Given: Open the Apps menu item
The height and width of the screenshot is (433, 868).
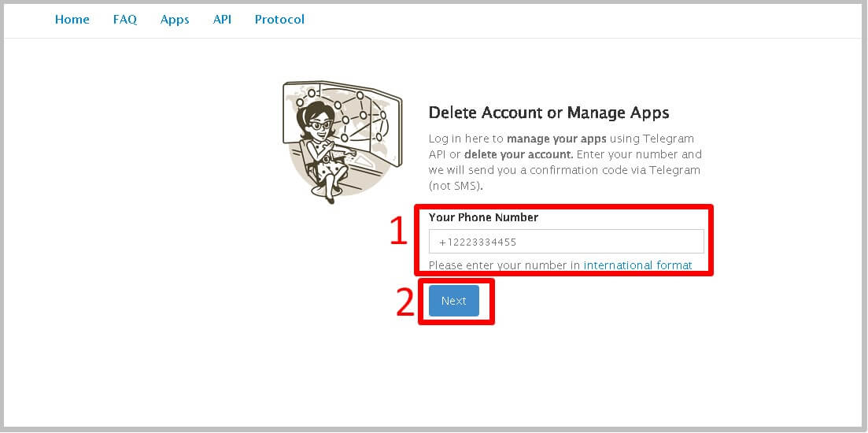Looking at the screenshot, I should [175, 20].
